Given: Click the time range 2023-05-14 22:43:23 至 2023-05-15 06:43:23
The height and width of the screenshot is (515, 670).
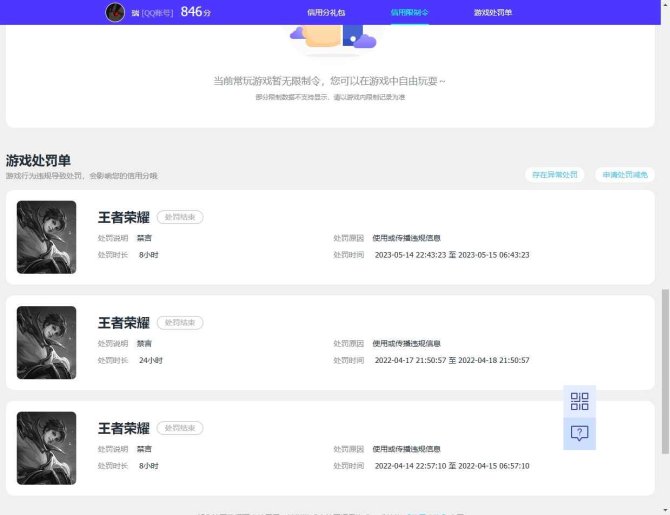Looking at the screenshot, I should click(452, 255).
